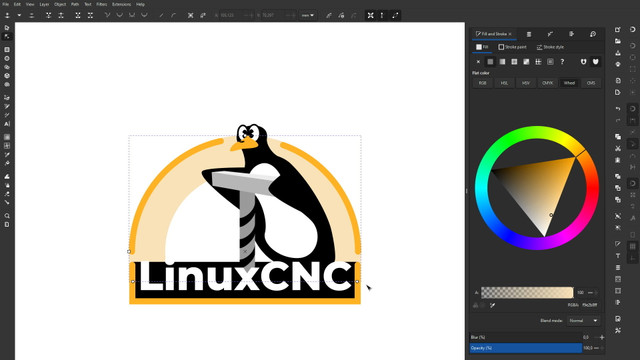Click the Undo arrow in commands bar
The image size is (640, 360).
tap(618, 109)
